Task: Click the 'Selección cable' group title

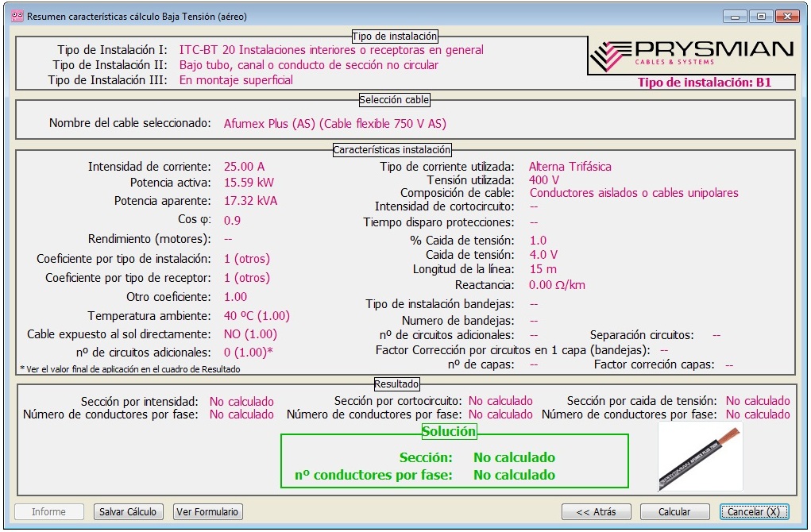Action: click(x=394, y=100)
